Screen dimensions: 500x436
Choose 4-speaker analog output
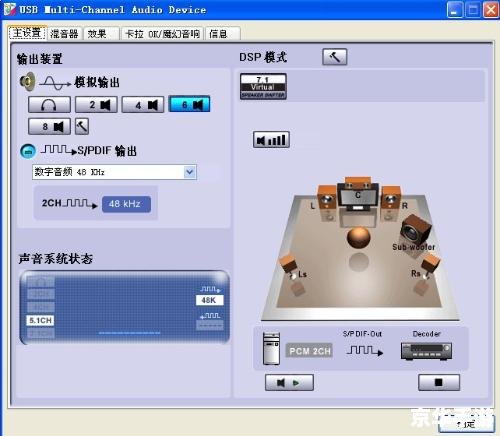[x=143, y=105]
